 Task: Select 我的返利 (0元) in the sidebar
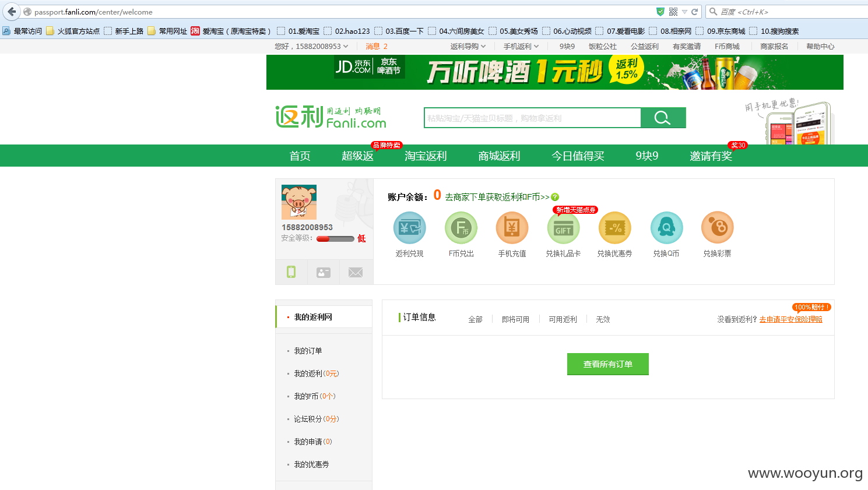coord(316,373)
